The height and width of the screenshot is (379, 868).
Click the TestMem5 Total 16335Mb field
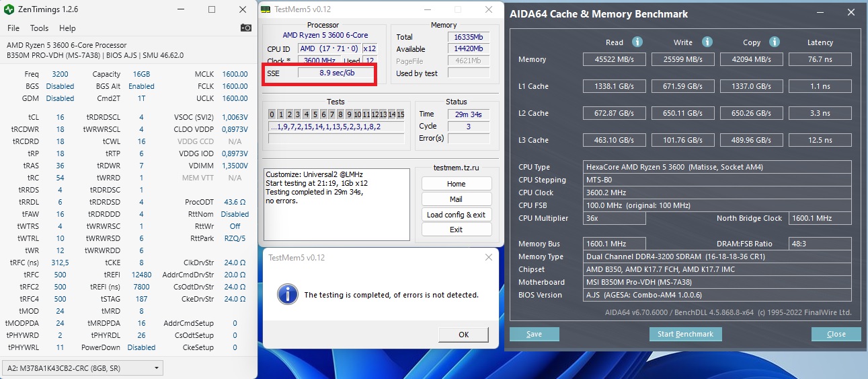469,37
